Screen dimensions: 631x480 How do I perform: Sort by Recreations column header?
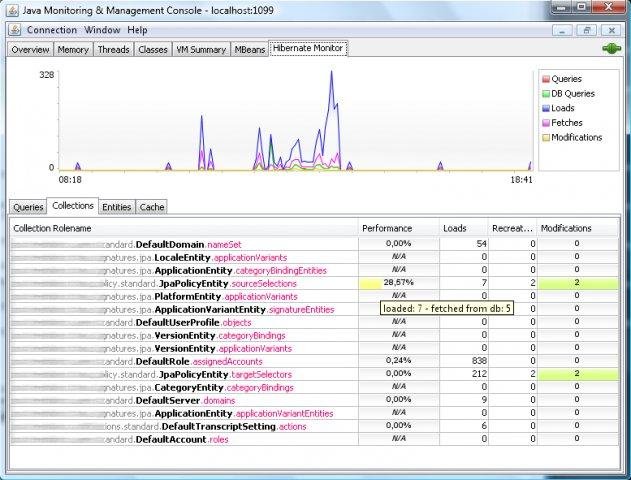pos(512,228)
